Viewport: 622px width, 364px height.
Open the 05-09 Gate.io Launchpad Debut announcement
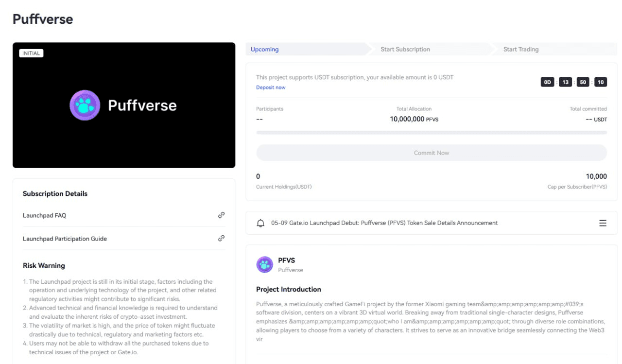coord(384,223)
